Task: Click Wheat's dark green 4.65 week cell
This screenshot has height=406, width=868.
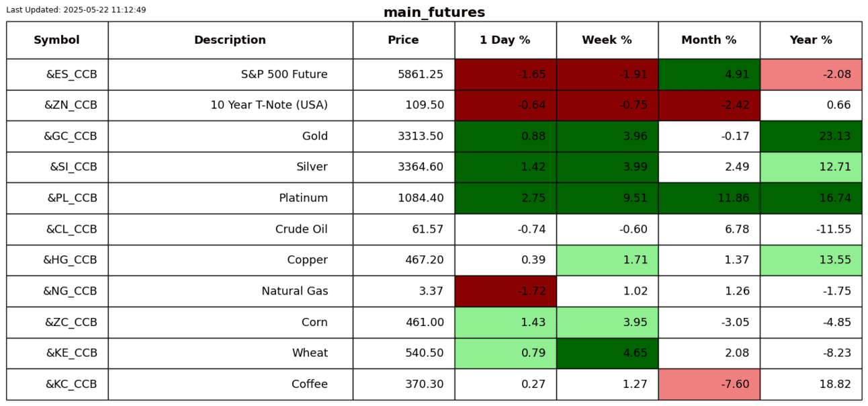Action: (607, 354)
